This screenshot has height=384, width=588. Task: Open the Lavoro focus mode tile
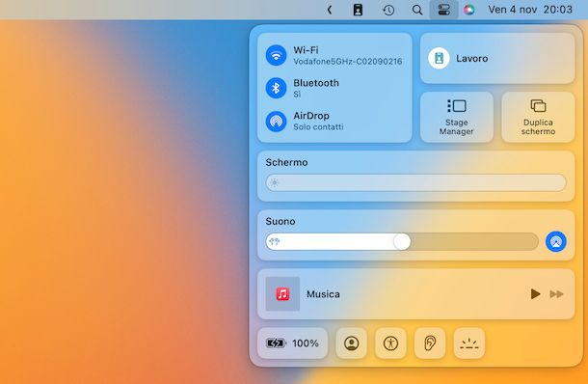(x=497, y=58)
